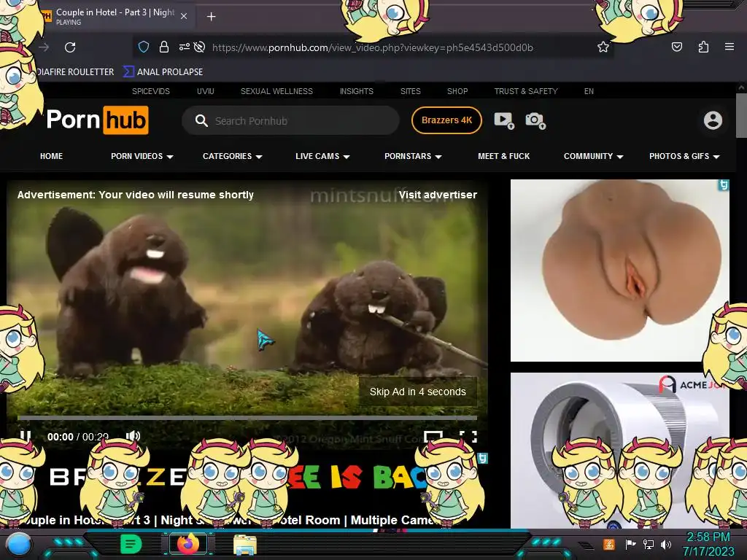Open the SITES menu link
The height and width of the screenshot is (560, 747).
point(410,91)
